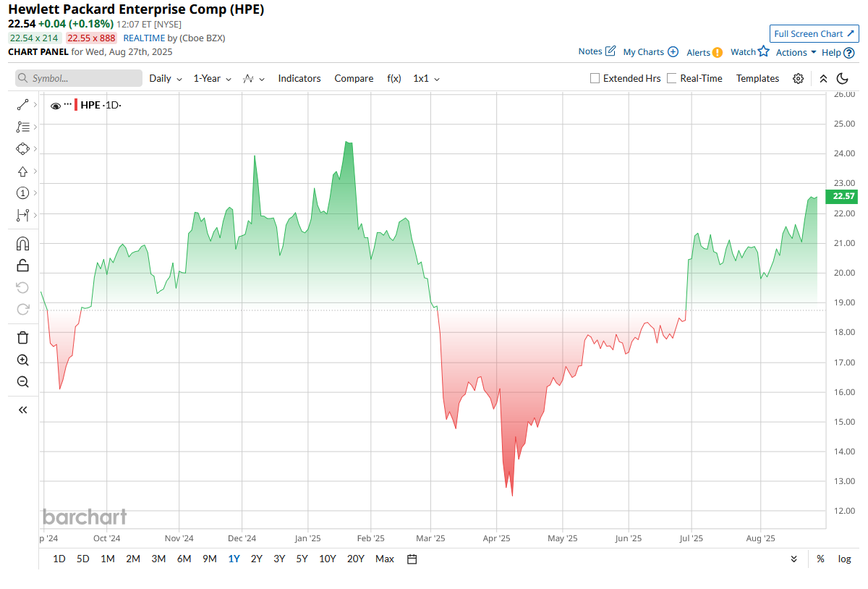Select the numbered annotation tool

[22, 193]
